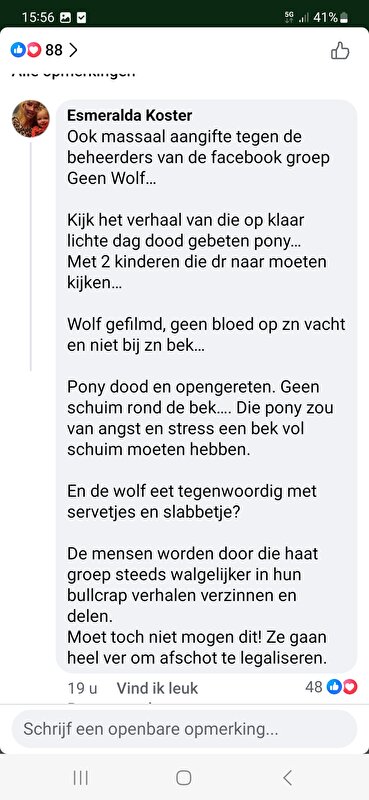
Task: Tap 'Vind ik leuk' under the comment
Action: click(157, 688)
